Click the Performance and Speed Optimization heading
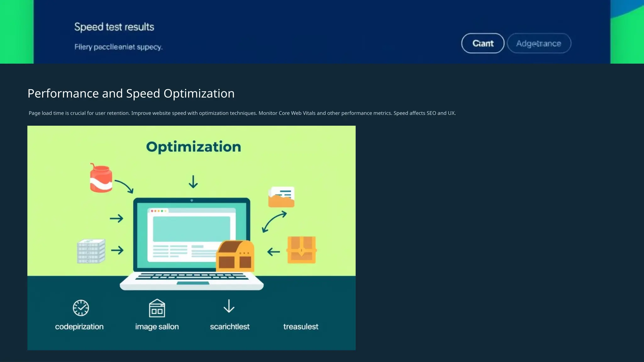Screen dimensions: 644x362 131,94
